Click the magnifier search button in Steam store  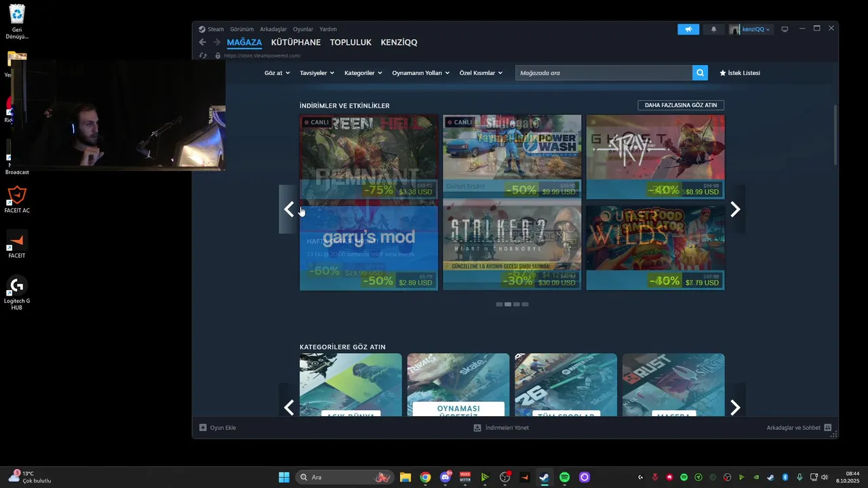pos(700,73)
